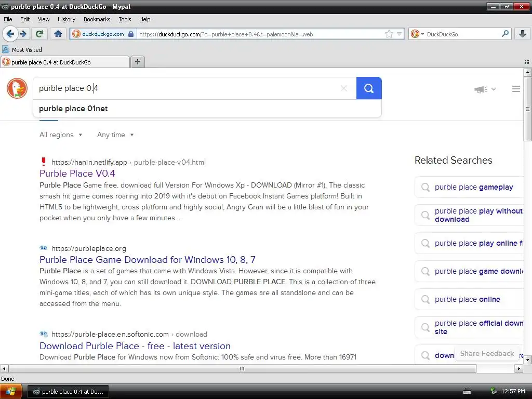Open the Windows Start button

(11, 391)
